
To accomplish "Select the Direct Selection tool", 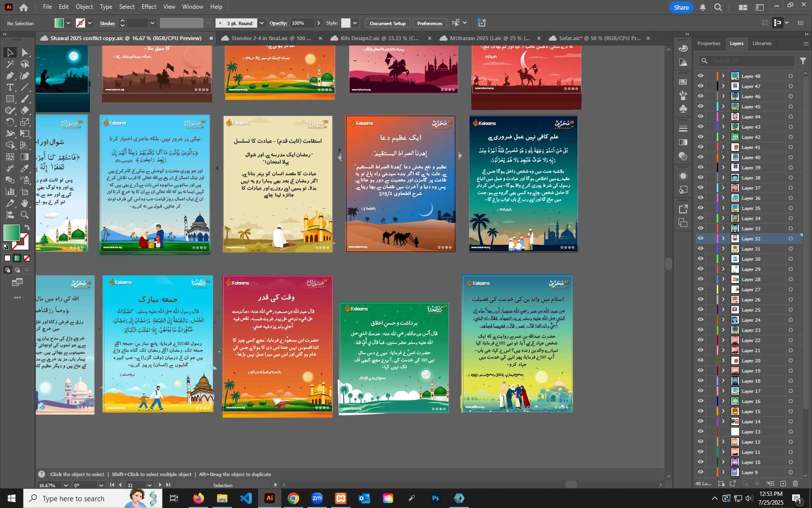I will (x=25, y=52).
